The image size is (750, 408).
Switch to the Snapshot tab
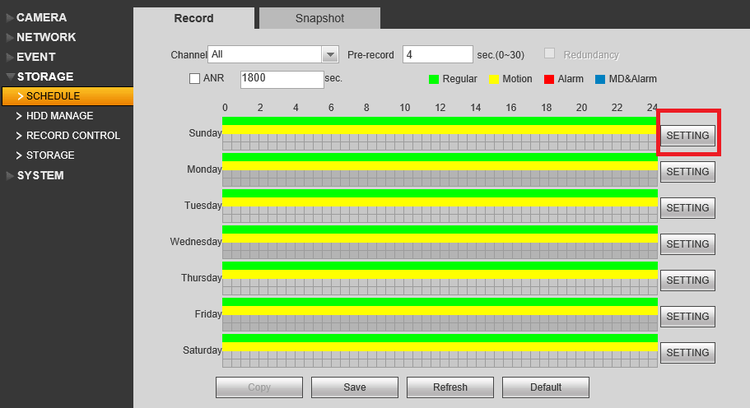(320, 18)
